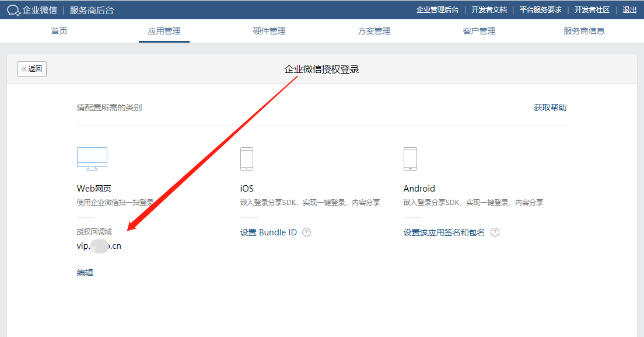The height and width of the screenshot is (337, 644).
Task: Click the Android heading text
Action: pyautogui.click(x=419, y=188)
